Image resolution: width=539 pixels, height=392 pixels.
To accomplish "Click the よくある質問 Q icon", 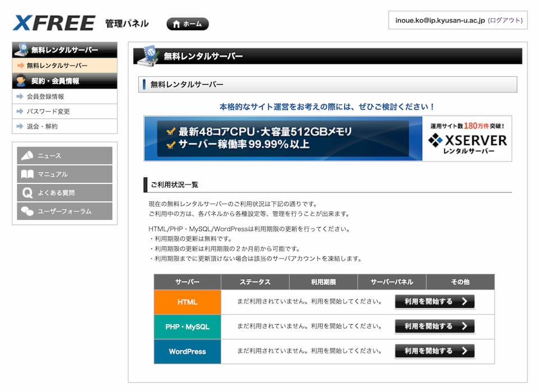I will [x=27, y=193].
